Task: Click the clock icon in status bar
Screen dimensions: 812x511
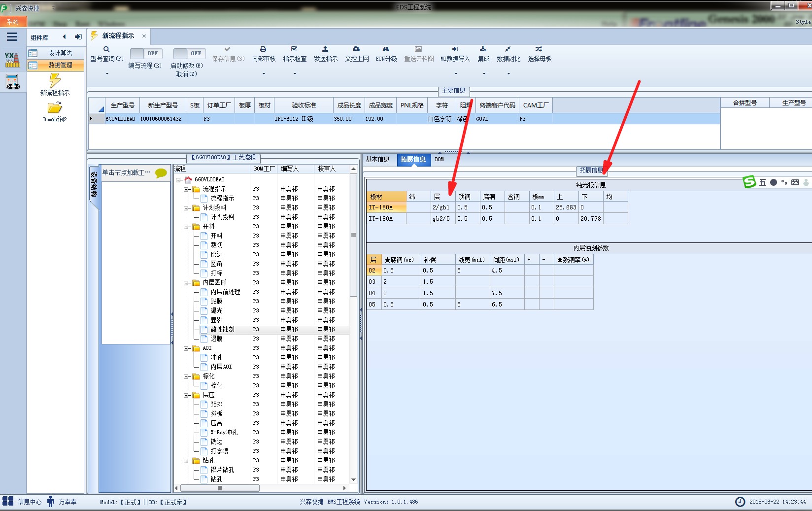Action: tap(740, 502)
